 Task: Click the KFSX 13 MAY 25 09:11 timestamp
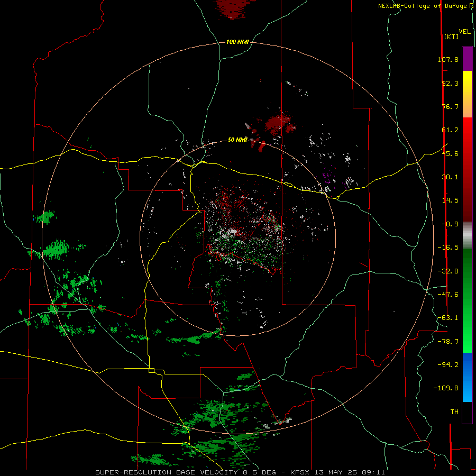pyautogui.click(x=337, y=472)
